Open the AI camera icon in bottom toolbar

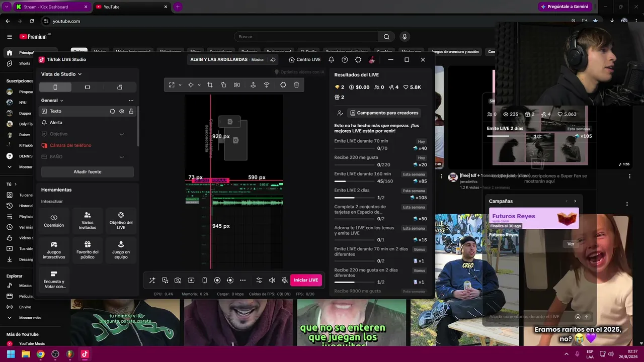(178, 280)
